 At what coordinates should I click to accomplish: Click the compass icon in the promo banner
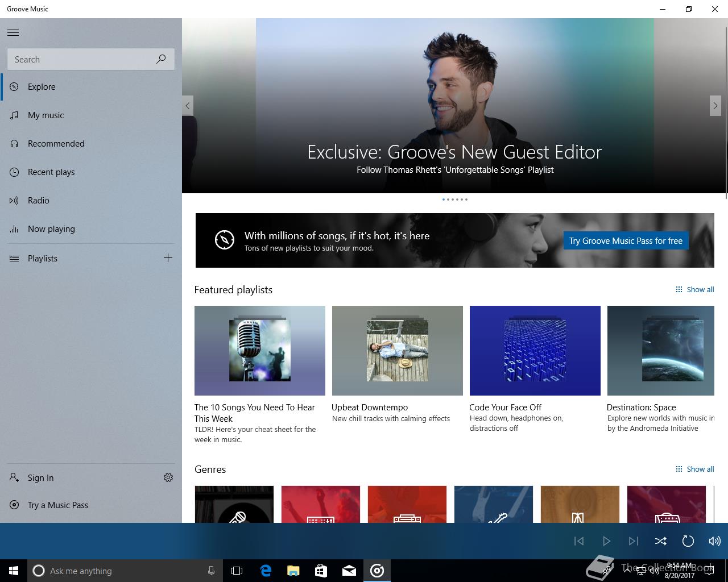(225, 240)
